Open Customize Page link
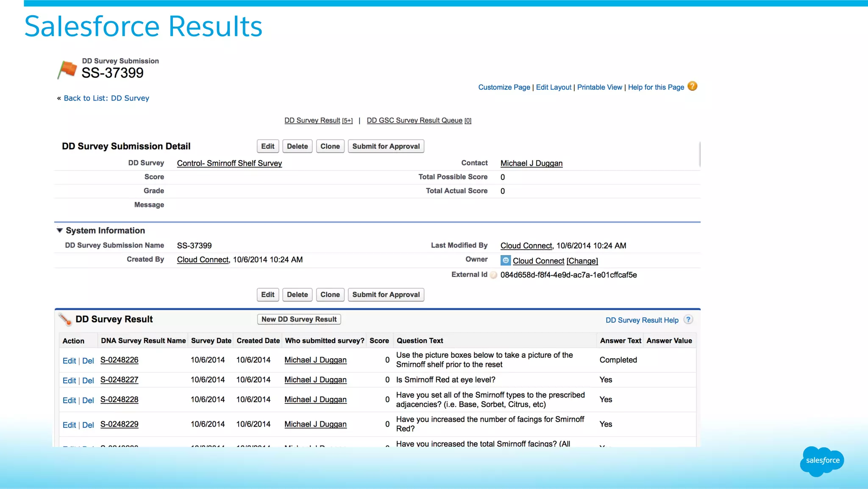 pos(504,87)
